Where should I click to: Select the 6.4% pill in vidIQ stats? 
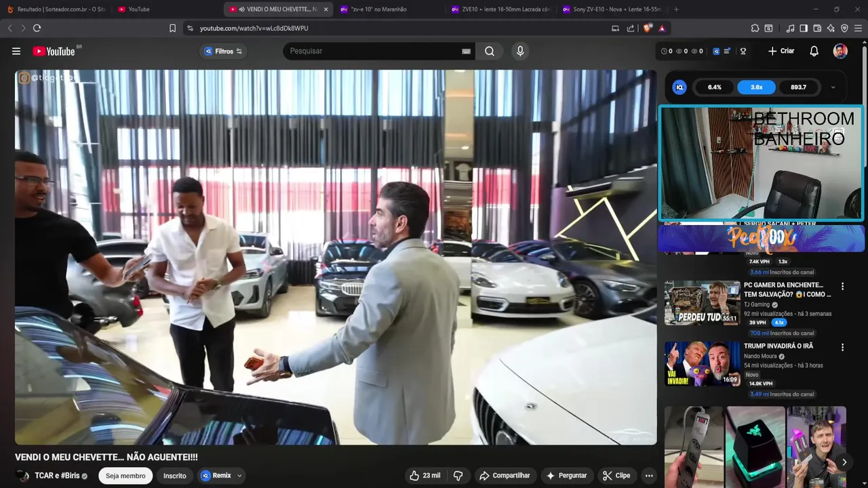click(x=714, y=87)
